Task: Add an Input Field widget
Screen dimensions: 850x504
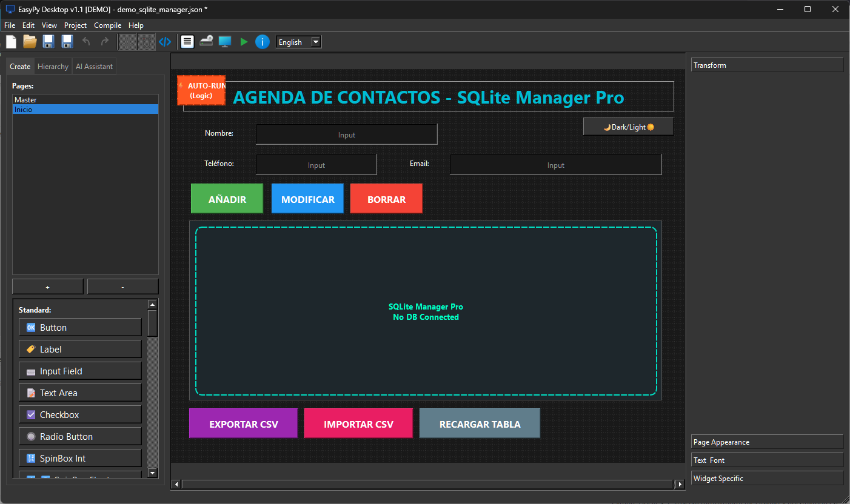Action: [80, 371]
